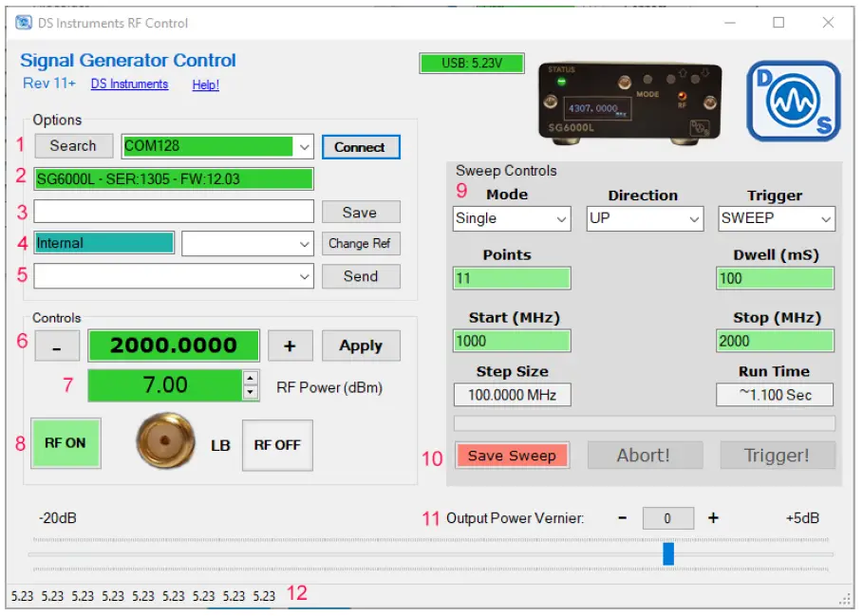Click the Start (MHz) field showing 1000
This screenshot has height=616, width=863.
[x=512, y=341]
